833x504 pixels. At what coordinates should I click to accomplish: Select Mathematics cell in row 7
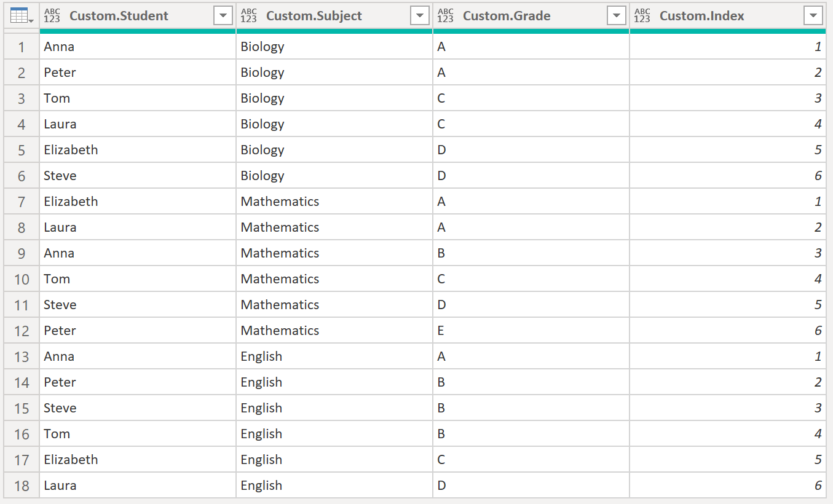pos(280,202)
